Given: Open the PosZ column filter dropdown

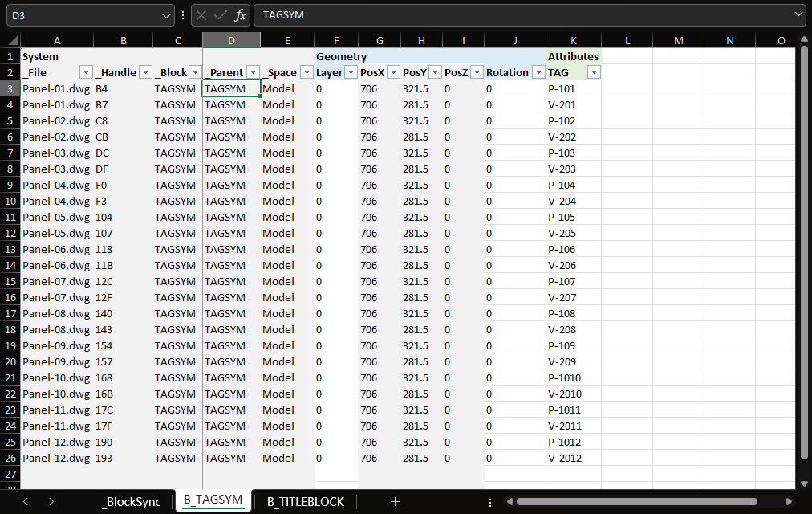Looking at the screenshot, I should coord(477,72).
